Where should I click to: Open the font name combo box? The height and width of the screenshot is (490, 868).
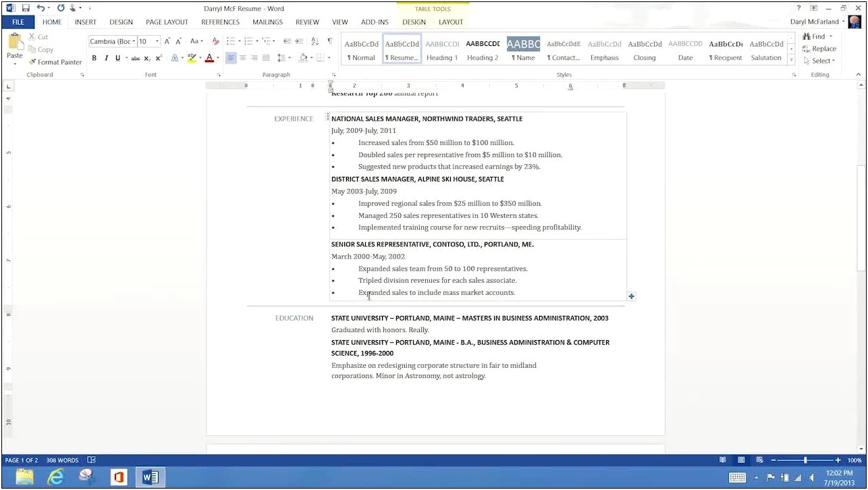click(x=112, y=41)
